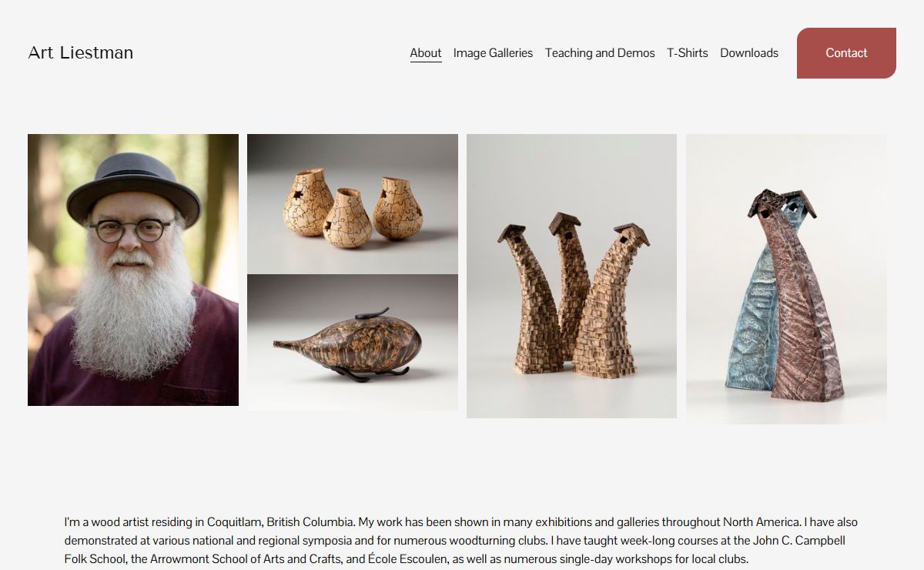The image size is (924, 570).
Task: Click the red Contact button
Action: click(x=846, y=53)
